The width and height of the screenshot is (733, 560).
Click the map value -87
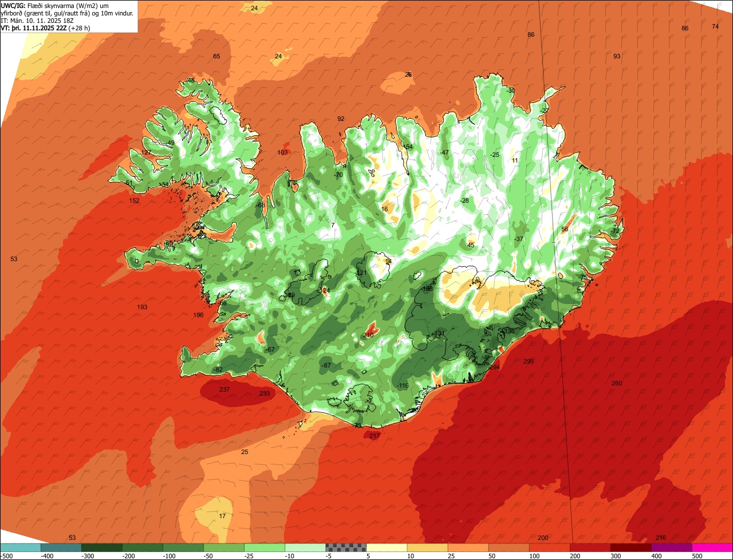(x=326, y=365)
